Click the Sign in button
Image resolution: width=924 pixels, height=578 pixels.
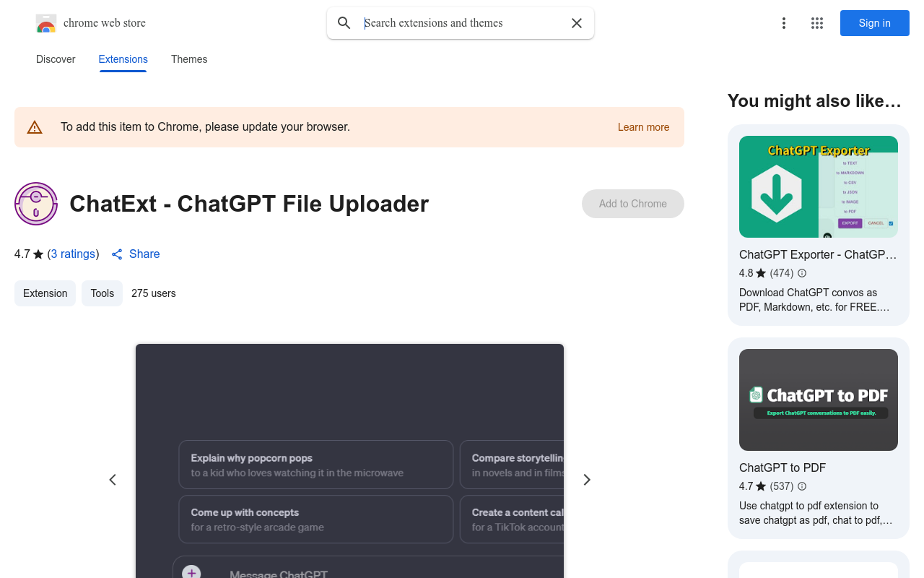(875, 23)
